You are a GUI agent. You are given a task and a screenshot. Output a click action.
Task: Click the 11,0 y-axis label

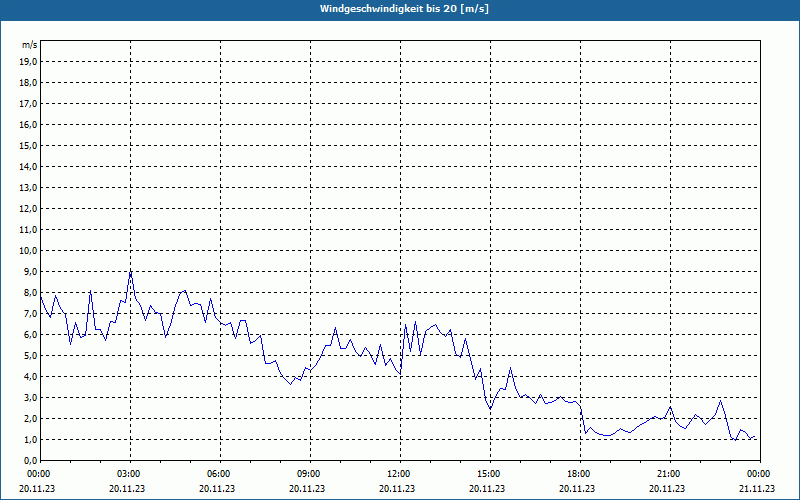point(28,230)
